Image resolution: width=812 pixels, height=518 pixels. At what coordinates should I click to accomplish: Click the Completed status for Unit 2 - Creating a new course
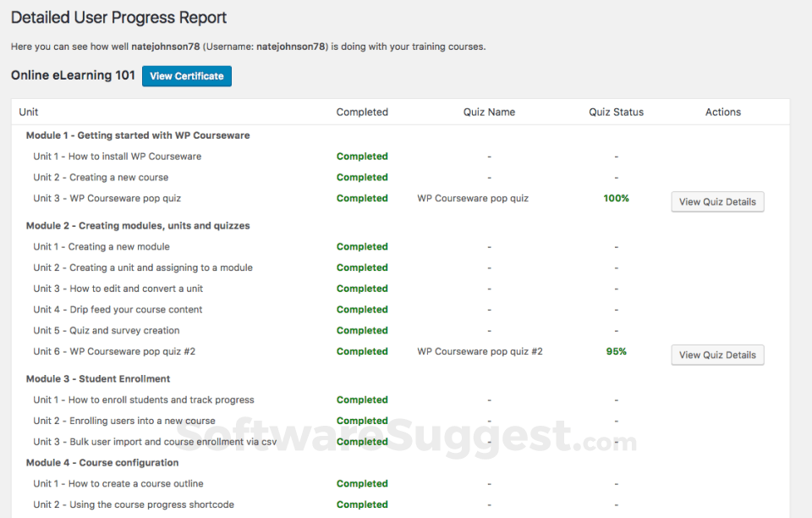pyautogui.click(x=362, y=177)
